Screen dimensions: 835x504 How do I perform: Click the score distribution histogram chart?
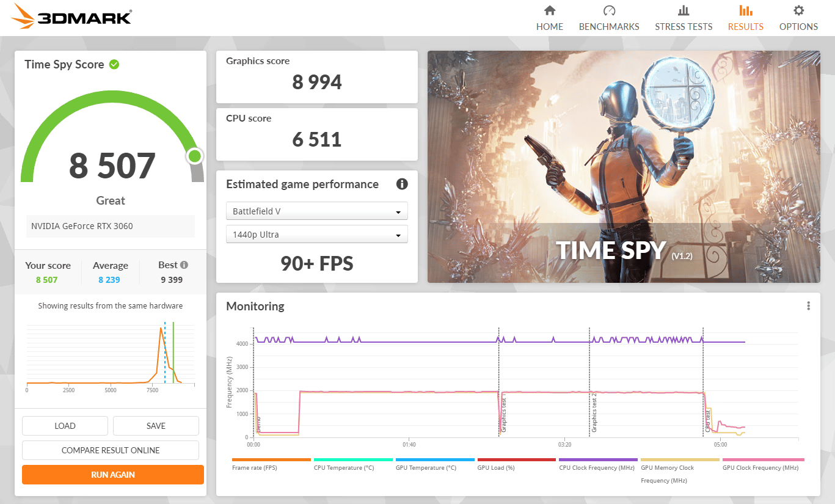click(111, 357)
